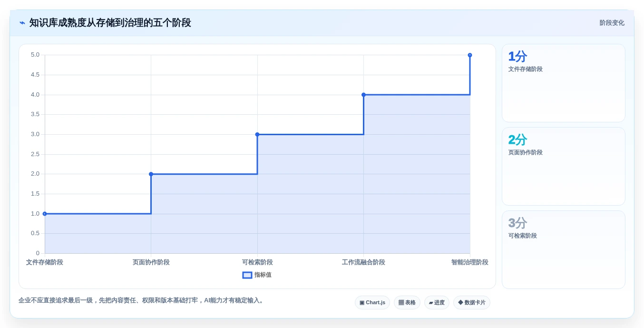Click the 文件存储阶段 x-axis label
This screenshot has height=328, width=644.
(45, 262)
